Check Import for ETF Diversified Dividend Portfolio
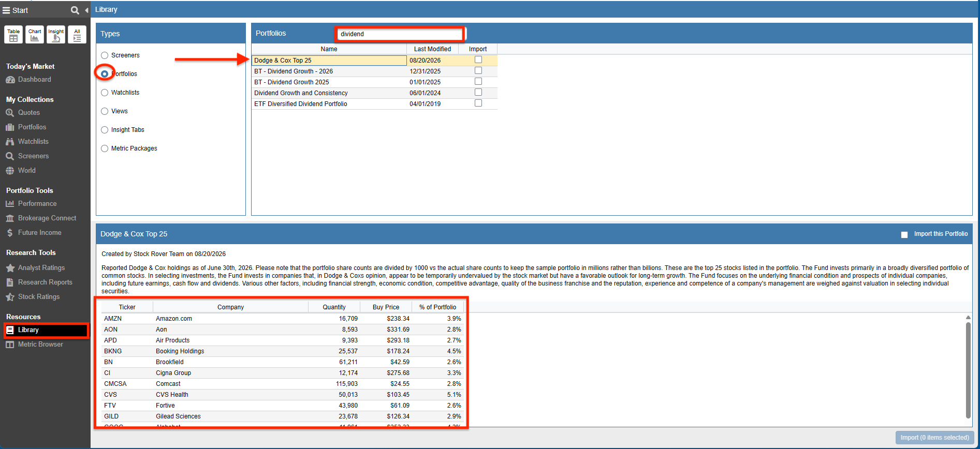Viewport: 980px width, 449px height. click(478, 103)
